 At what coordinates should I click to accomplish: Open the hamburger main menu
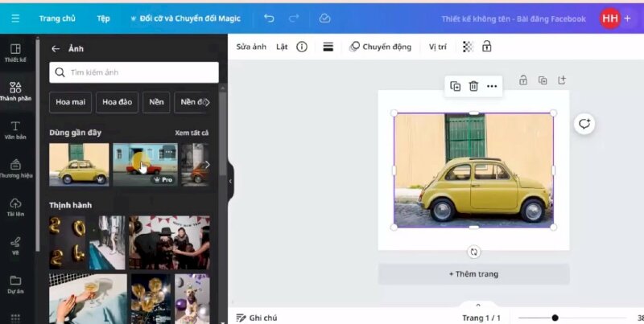[14, 18]
